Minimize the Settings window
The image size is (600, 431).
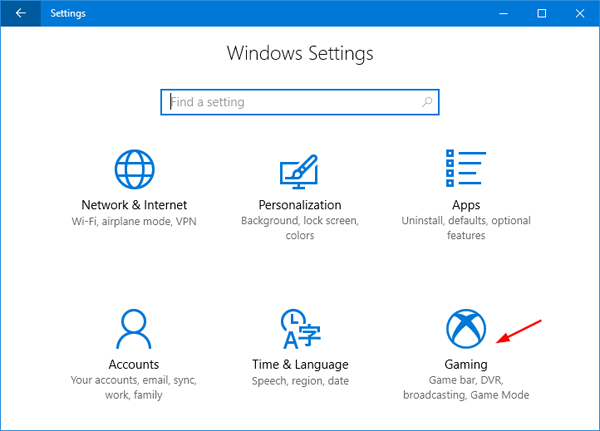504,13
